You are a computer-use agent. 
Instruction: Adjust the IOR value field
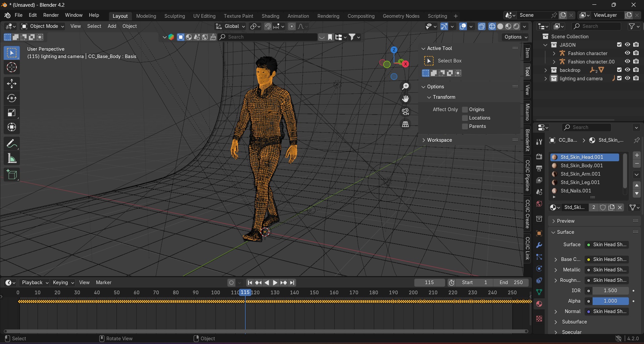click(610, 291)
